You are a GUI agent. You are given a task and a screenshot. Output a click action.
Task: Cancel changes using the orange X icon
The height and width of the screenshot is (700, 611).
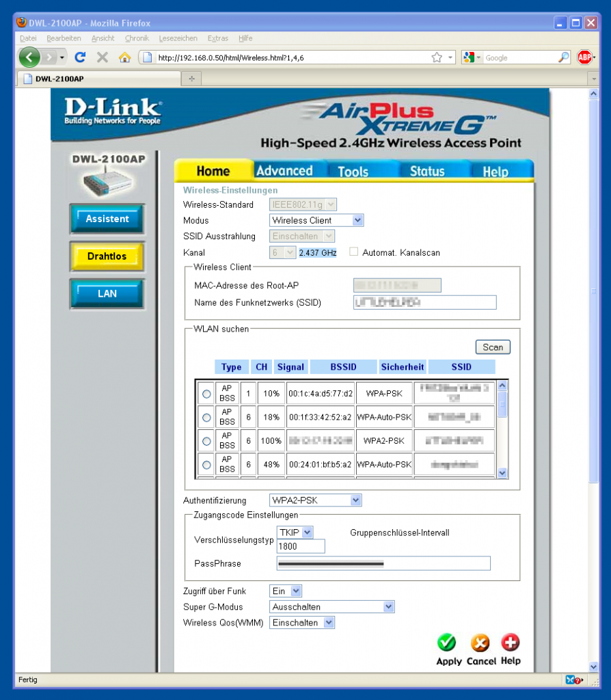[480, 644]
